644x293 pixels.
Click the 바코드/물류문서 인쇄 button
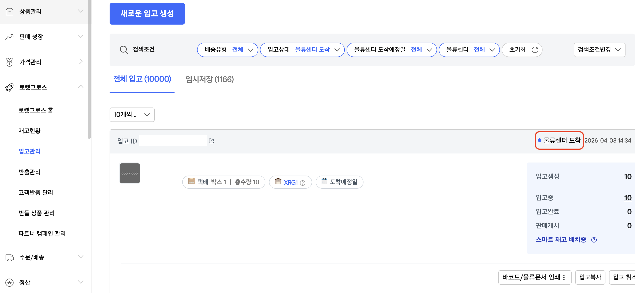tap(535, 277)
